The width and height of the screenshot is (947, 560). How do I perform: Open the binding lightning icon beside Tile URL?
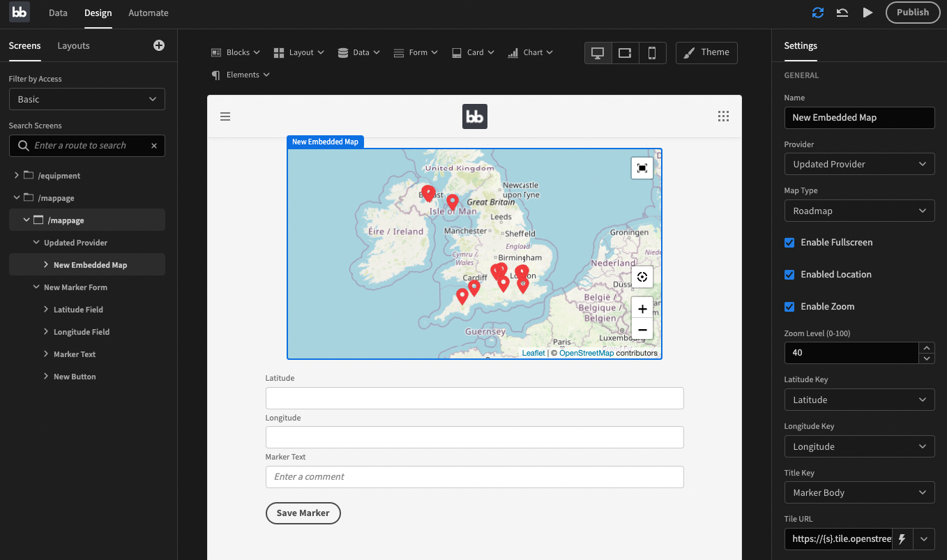902,538
